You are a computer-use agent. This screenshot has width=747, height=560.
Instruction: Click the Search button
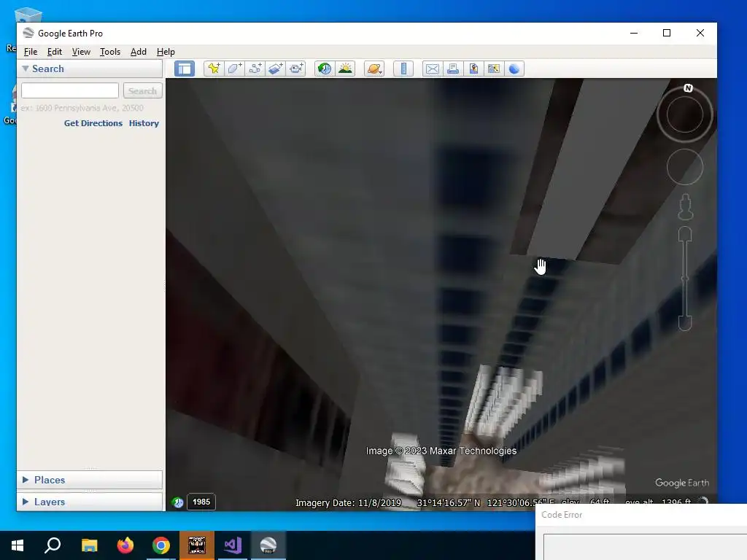point(142,90)
